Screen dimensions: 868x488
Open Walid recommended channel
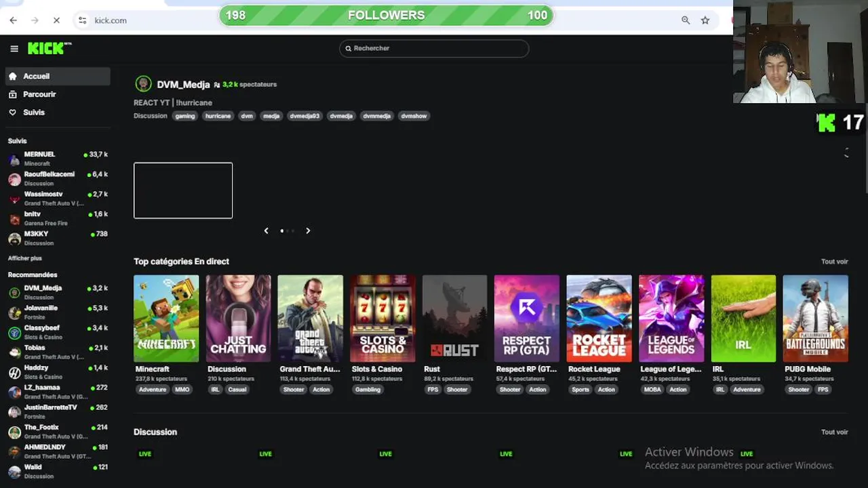pos(58,471)
